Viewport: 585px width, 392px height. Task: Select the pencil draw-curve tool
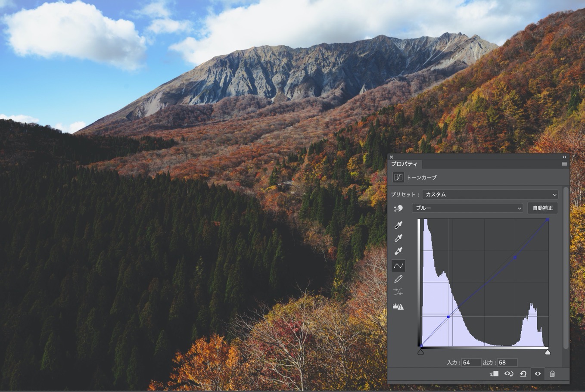[x=398, y=279]
